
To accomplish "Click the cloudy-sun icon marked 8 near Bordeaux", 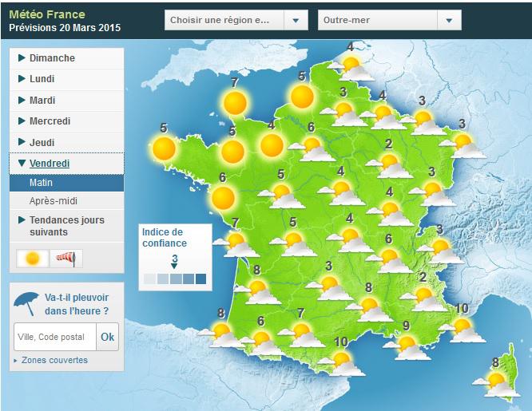I will pos(257,291).
